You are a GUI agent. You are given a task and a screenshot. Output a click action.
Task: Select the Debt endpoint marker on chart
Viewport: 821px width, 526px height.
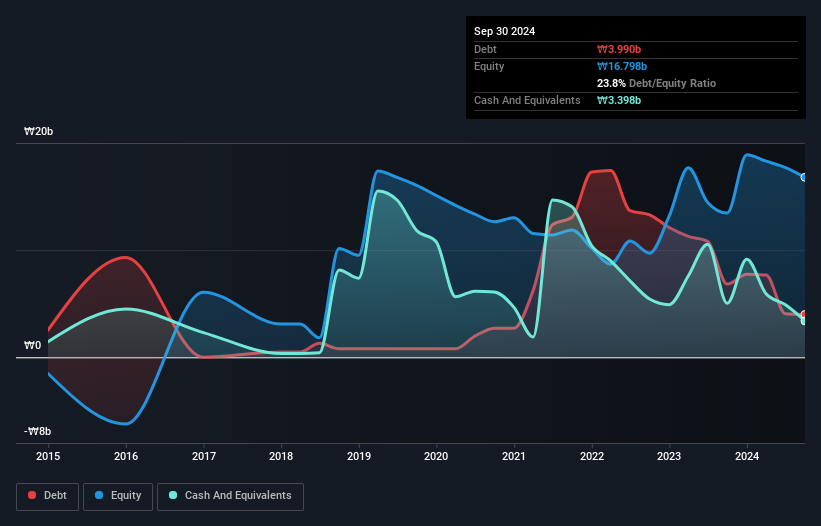click(804, 315)
